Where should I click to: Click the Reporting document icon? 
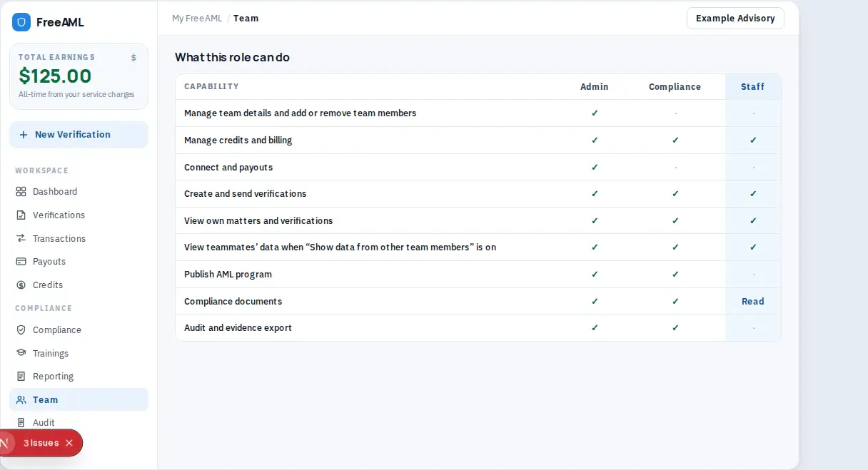pos(21,377)
